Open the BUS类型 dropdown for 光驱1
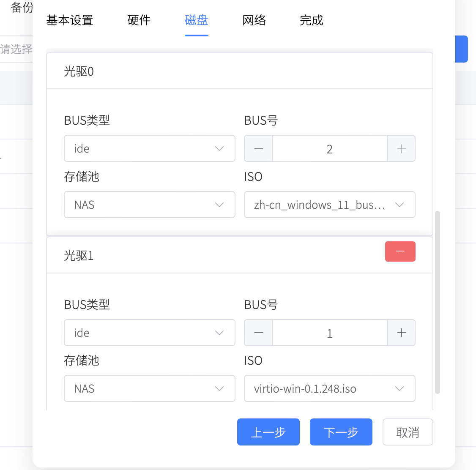Image resolution: width=476 pixels, height=470 pixels. coord(149,333)
